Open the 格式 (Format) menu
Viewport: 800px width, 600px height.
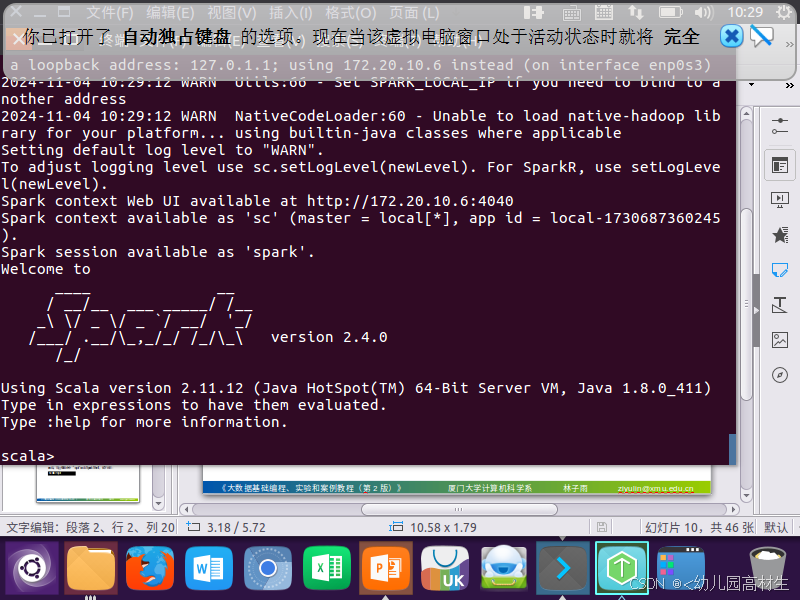(352, 12)
